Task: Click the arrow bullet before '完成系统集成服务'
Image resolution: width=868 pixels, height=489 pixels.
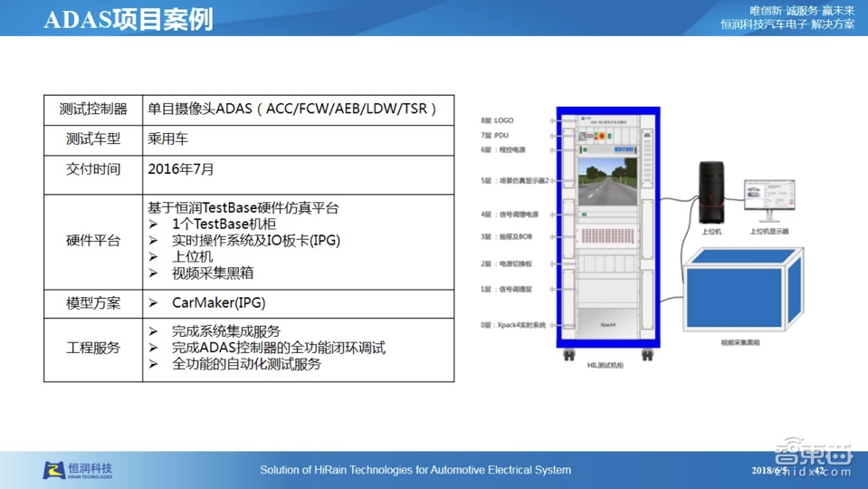Action: [153, 331]
